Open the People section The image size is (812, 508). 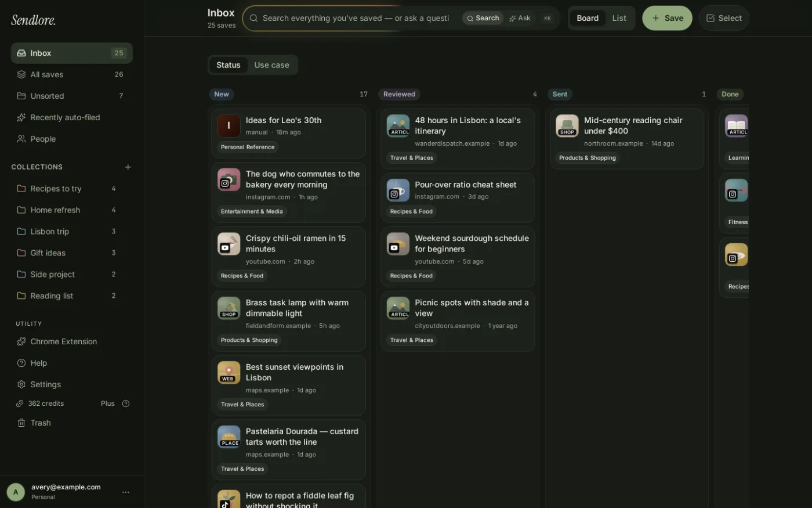(x=72, y=139)
